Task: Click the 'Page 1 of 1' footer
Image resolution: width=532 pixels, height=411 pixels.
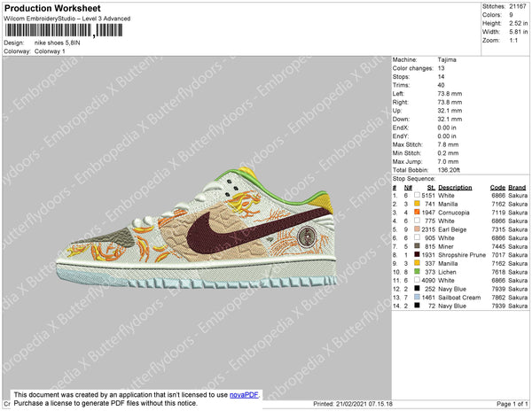Action: [x=512, y=404]
